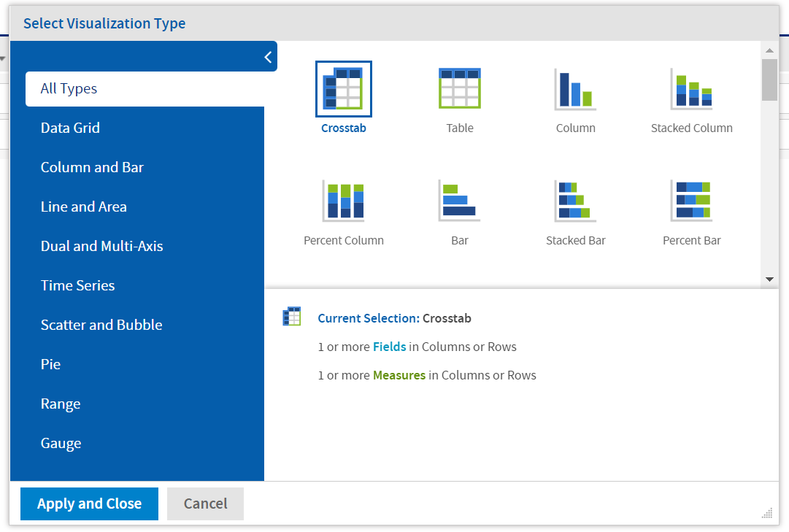Open the Scatter and Bubble category
This screenshot has width=789, height=532.
click(x=101, y=324)
